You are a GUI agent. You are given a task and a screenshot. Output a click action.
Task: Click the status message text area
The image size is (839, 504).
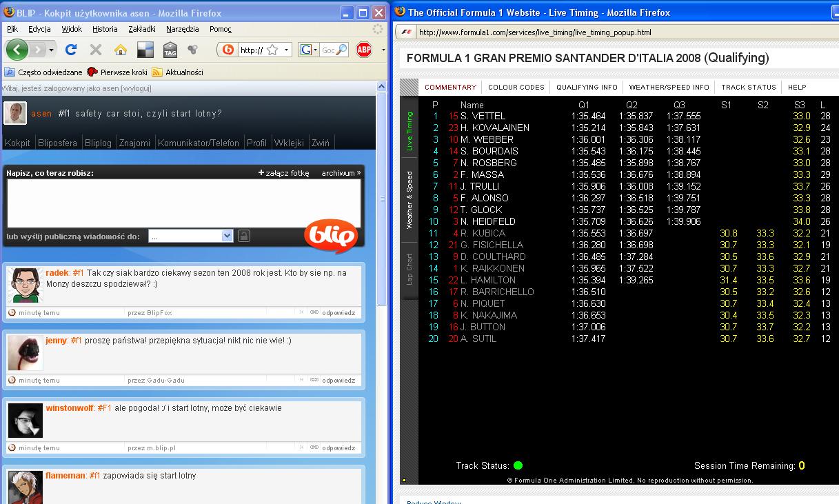click(183, 203)
